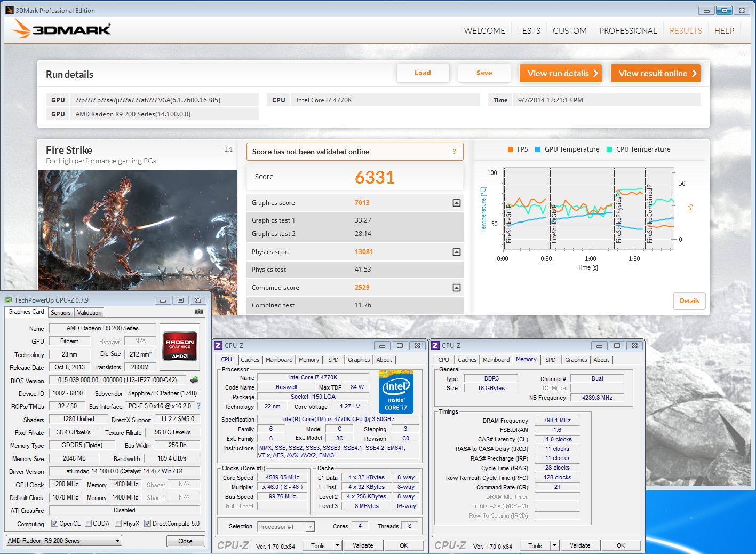756x554 pixels.
Task: Click the BIOS Version field in GPU-Z
Action: (x=117, y=381)
